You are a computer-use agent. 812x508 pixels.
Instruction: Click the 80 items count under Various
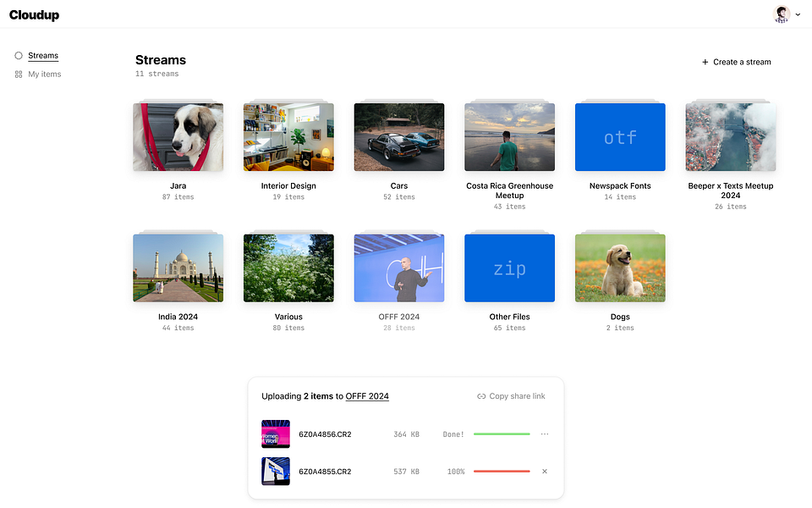(x=288, y=329)
